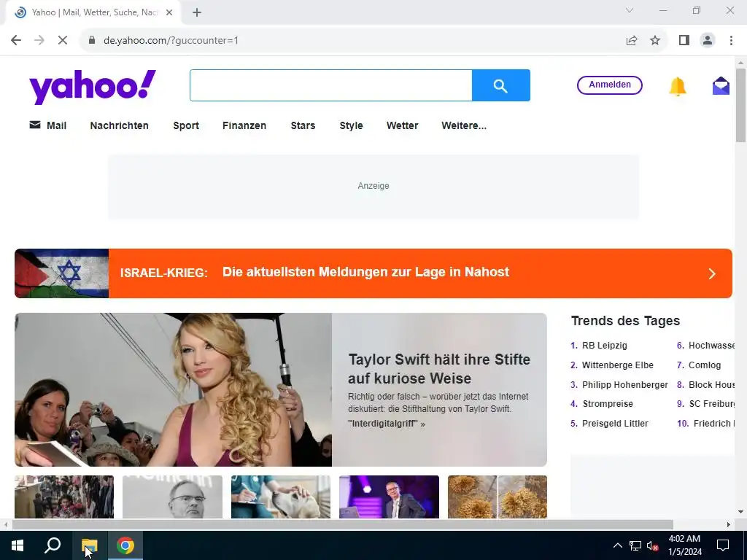
Task: Toggle the browser side panel icon
Action: point(684,41)
